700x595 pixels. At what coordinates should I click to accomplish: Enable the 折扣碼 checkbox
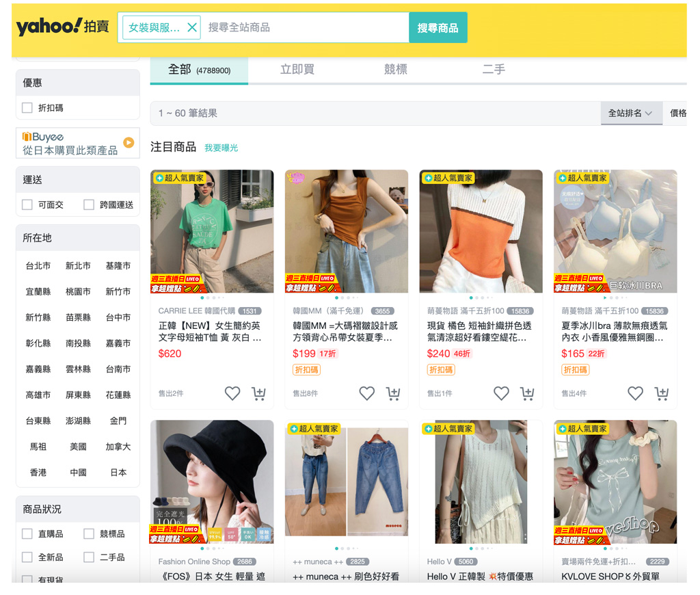[27, 107]
